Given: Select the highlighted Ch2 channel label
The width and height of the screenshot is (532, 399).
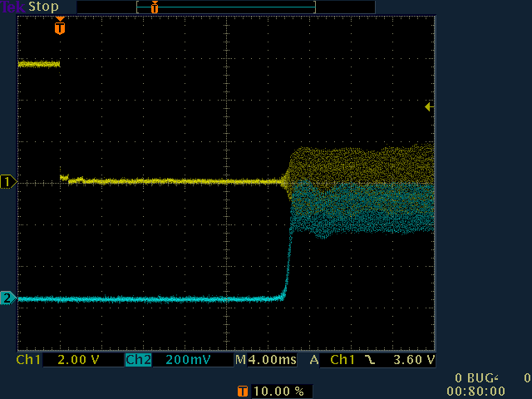Looking at the screenshot, I should 137,360.
